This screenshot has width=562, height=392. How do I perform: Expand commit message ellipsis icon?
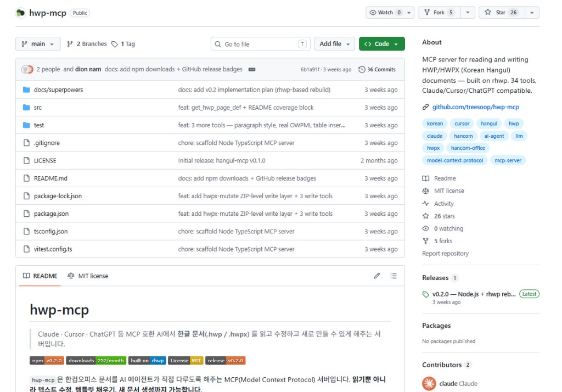(x=252, y=69)
